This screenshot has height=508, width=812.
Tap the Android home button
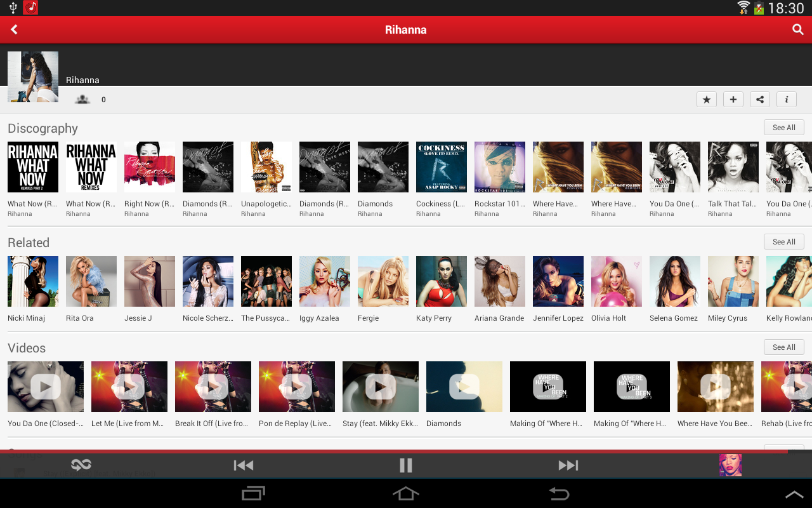(x=406, y=493)
